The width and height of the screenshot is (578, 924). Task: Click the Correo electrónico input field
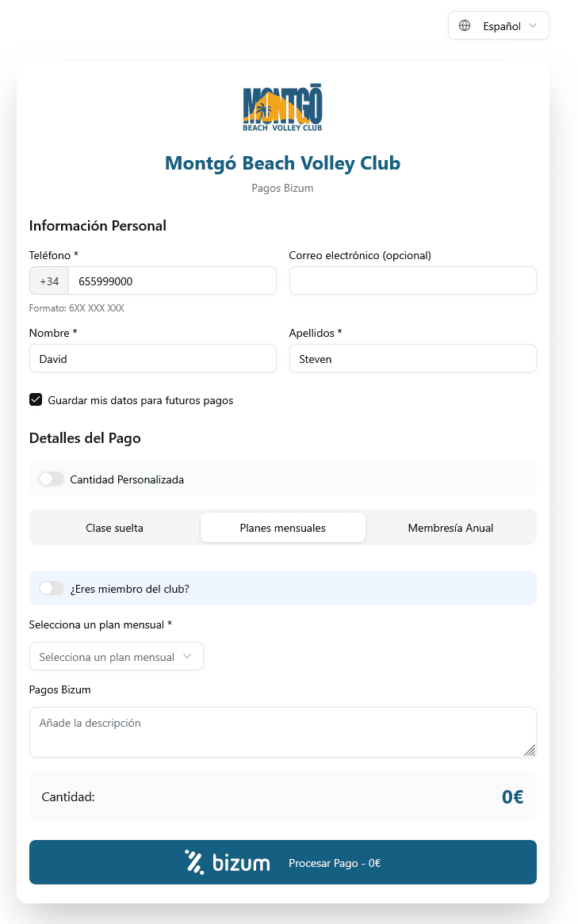(x=412, y=281)
